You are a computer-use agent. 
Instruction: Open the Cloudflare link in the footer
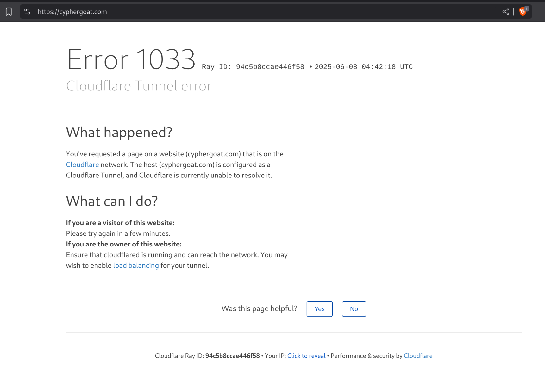tap(418, 356)
